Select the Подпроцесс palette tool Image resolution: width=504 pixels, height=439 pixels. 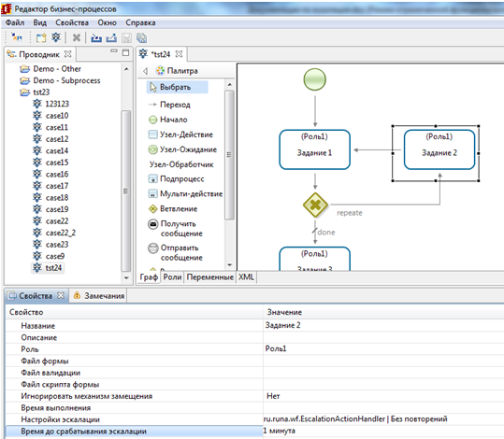coord(177,178)
